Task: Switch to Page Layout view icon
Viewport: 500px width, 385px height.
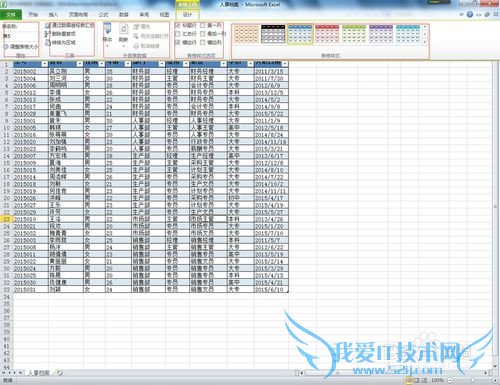Action: tap(417, 380)
